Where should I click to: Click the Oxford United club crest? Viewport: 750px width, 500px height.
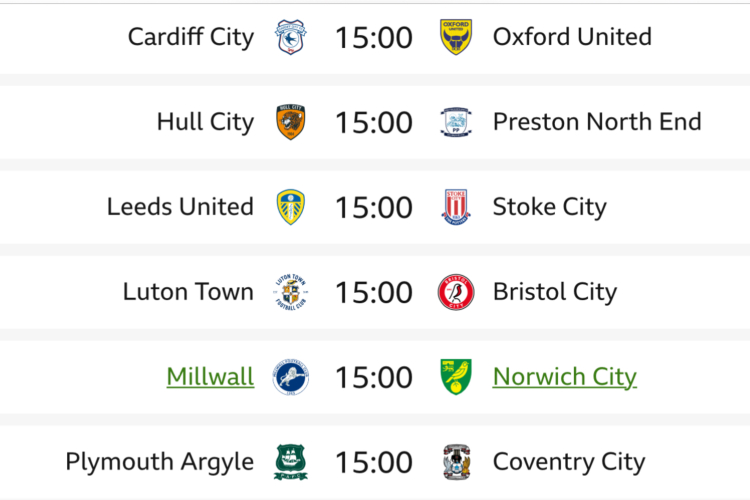tap(456, 37)
